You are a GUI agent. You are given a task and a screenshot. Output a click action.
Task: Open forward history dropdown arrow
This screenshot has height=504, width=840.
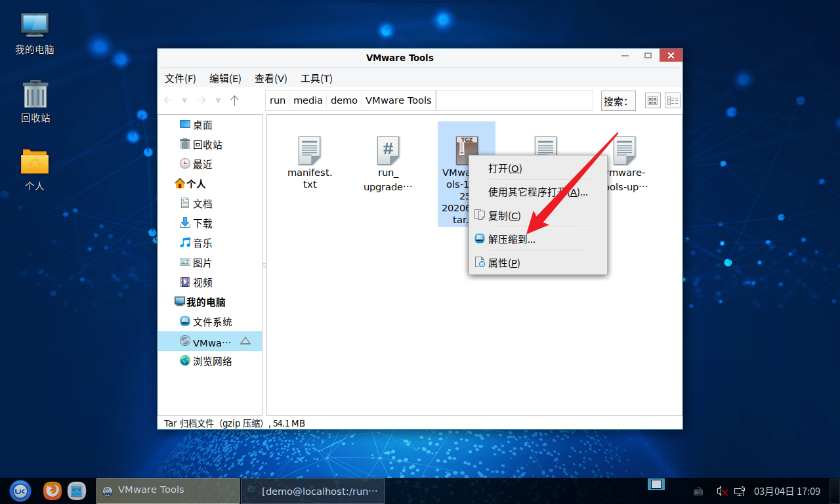(218, 100)
